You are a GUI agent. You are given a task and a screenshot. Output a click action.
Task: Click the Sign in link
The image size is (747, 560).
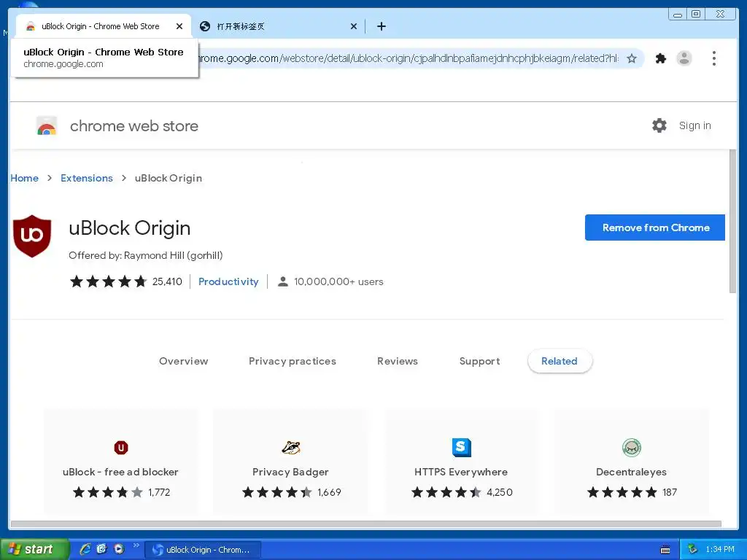[x=694, y=125]
